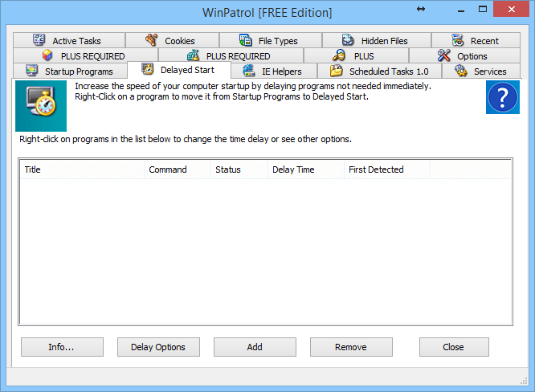Switch to the Active Tasks tab

click(69, 40)
